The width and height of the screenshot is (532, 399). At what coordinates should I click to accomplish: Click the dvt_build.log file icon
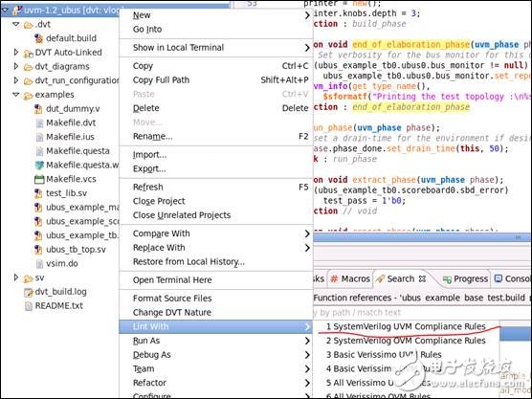pos(28,292)
